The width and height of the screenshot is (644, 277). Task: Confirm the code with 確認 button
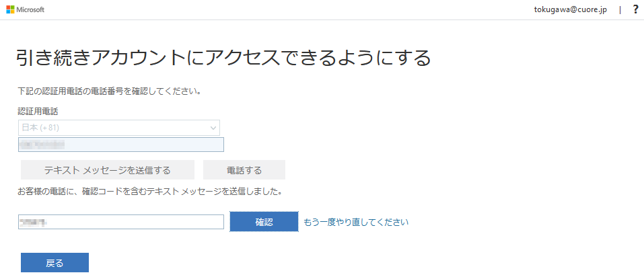[264, 222]
